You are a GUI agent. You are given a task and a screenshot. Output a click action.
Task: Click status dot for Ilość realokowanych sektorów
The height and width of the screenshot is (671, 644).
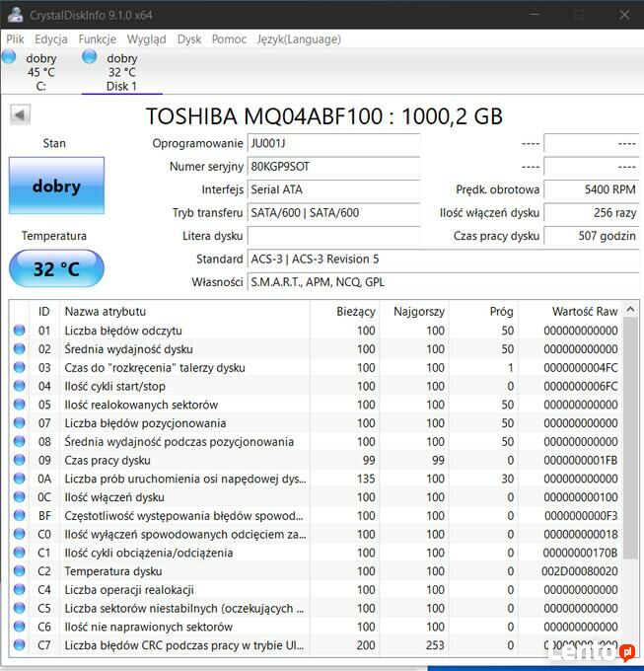(20, 404)
